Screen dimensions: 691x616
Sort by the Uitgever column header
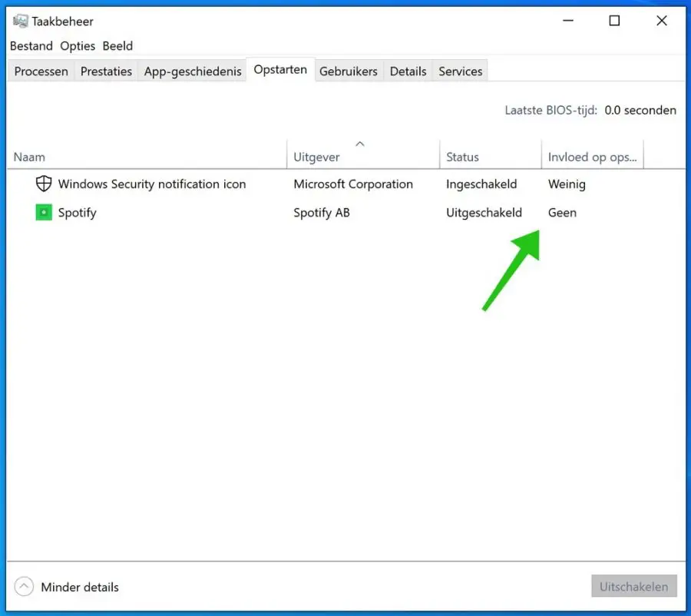(x=363, y=157)
